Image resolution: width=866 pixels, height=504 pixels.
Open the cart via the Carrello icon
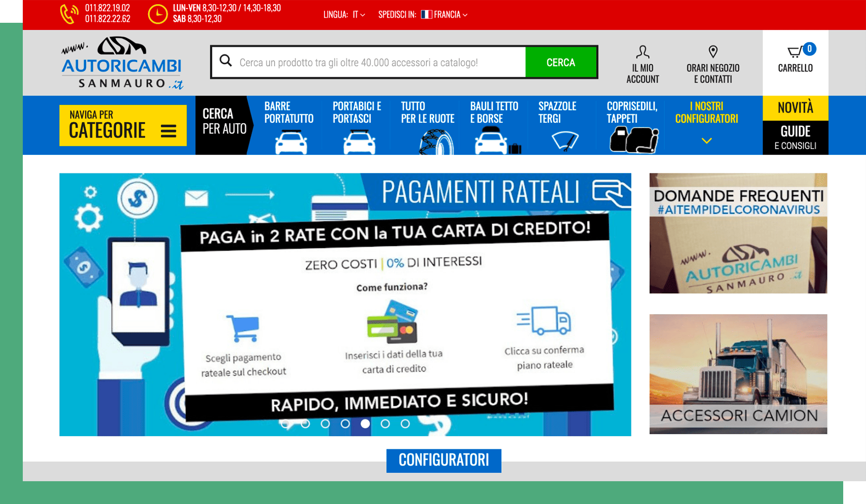pyautogui.click(x=795, y=52)
